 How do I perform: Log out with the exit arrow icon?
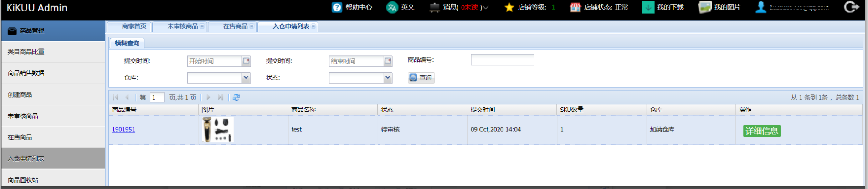point(851,7)
